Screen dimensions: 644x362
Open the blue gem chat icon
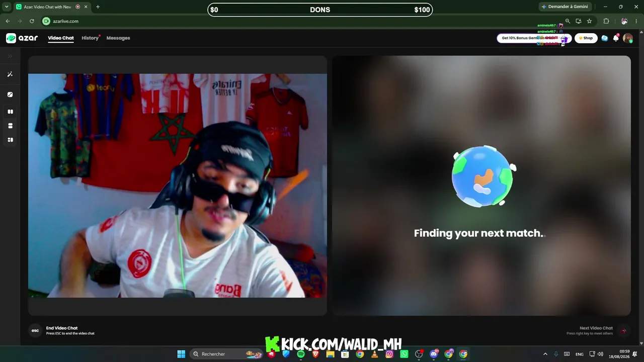pos(604,38)
